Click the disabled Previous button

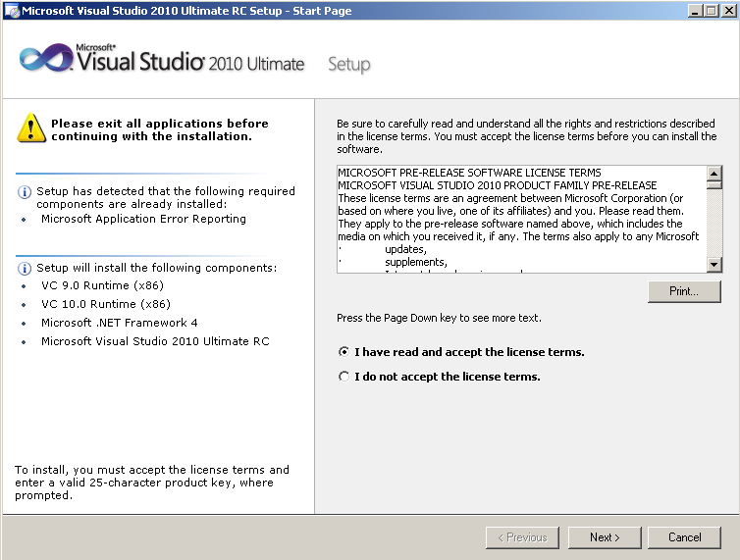[x=522, y=537]
